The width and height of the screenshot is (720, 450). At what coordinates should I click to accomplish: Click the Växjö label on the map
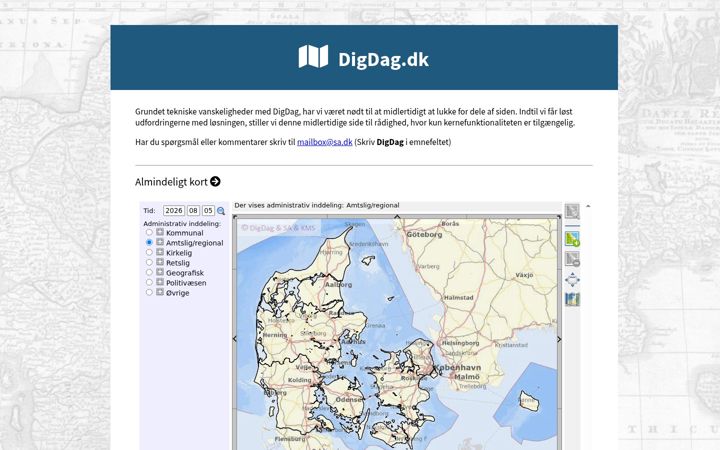pos(524,275)
